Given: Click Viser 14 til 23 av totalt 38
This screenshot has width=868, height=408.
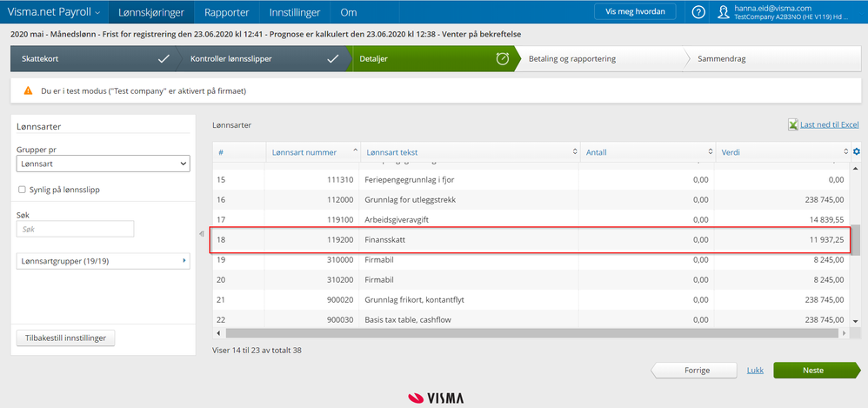Looking at the screenshot, I should (x=257, y=350).
